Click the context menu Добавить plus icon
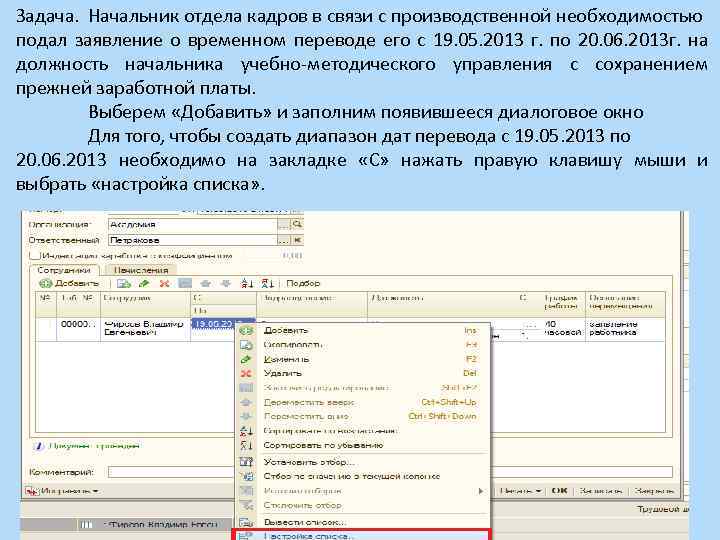 point(247,331)
